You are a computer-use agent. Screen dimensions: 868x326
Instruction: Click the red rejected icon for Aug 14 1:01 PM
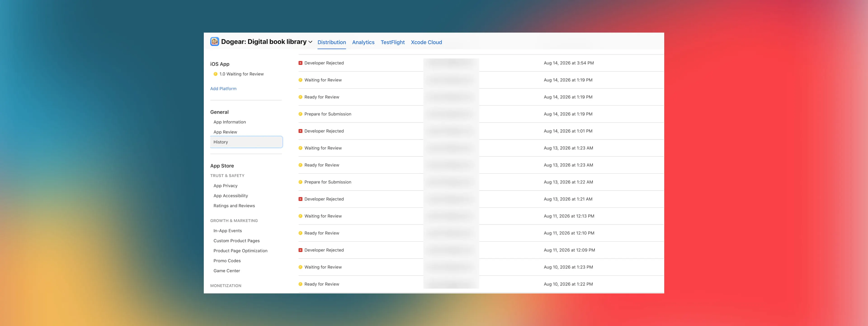coord(300,131)
